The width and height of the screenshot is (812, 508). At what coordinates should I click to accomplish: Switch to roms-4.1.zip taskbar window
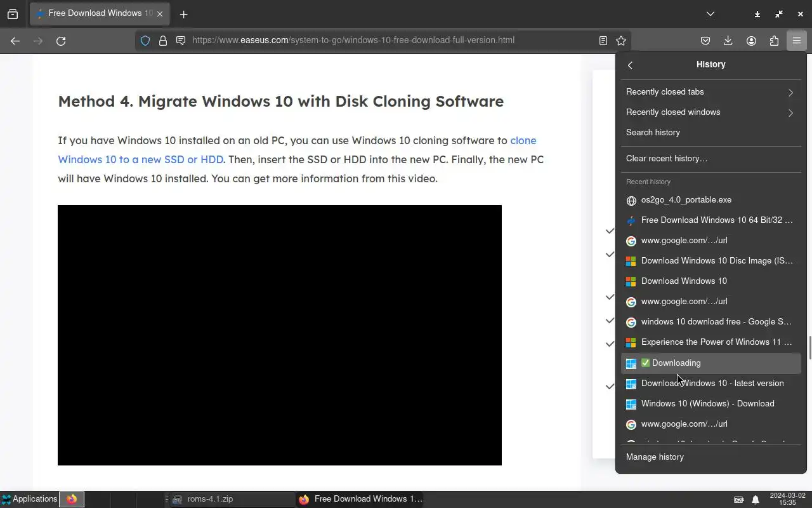coord(232,499)
